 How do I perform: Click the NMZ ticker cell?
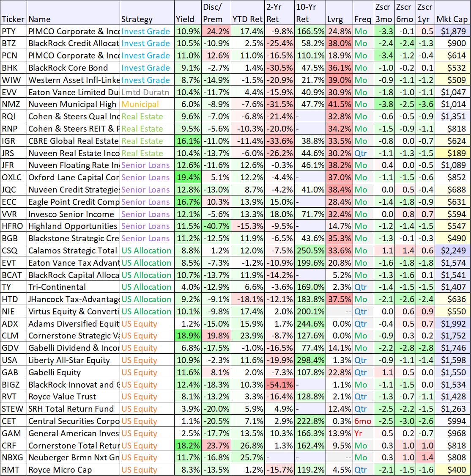14,105
